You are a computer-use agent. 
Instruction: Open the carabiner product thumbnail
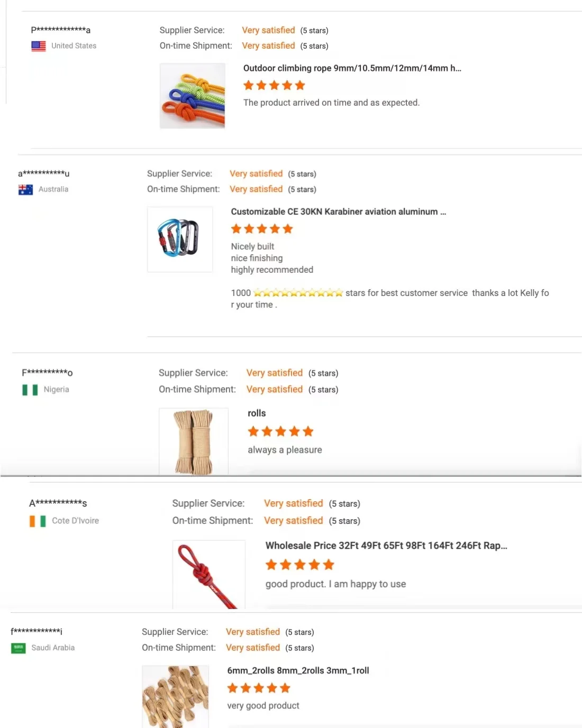pos(180,239)
